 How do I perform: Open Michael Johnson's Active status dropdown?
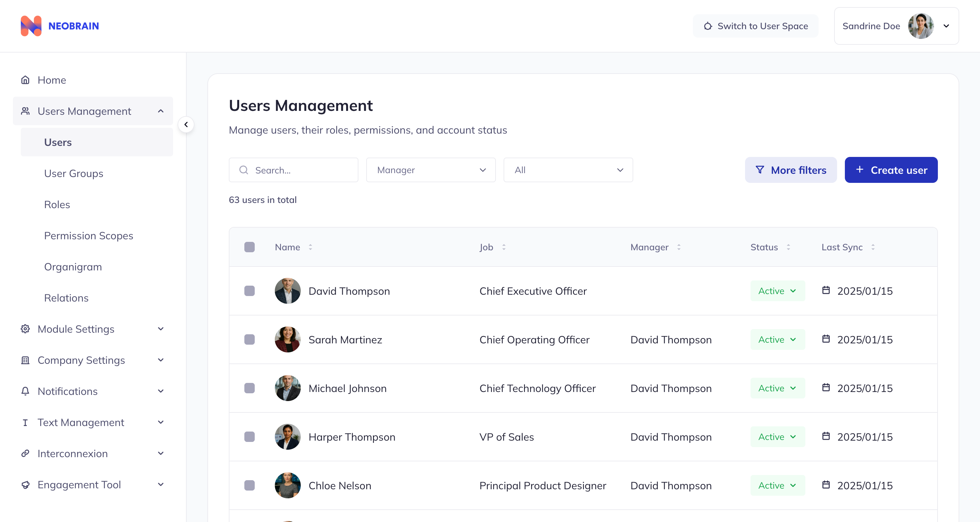pyautogui.click(x=777, y=388)
